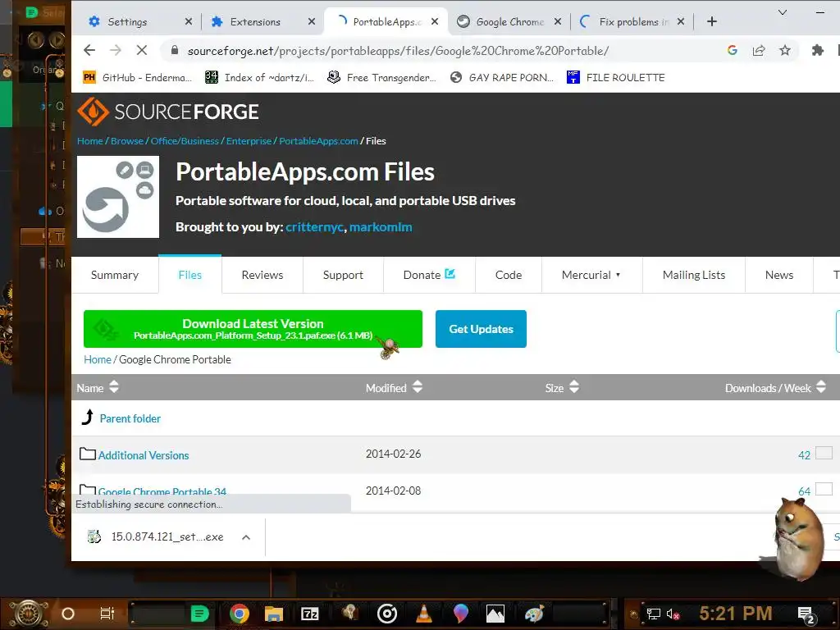Close the Fix problems tab

(680, 21)
